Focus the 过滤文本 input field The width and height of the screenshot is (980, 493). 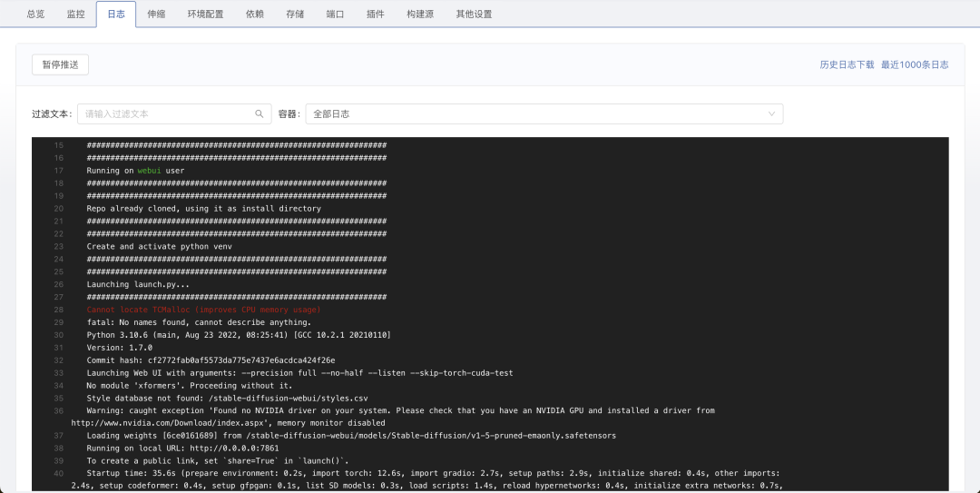[x=168, y=113]
